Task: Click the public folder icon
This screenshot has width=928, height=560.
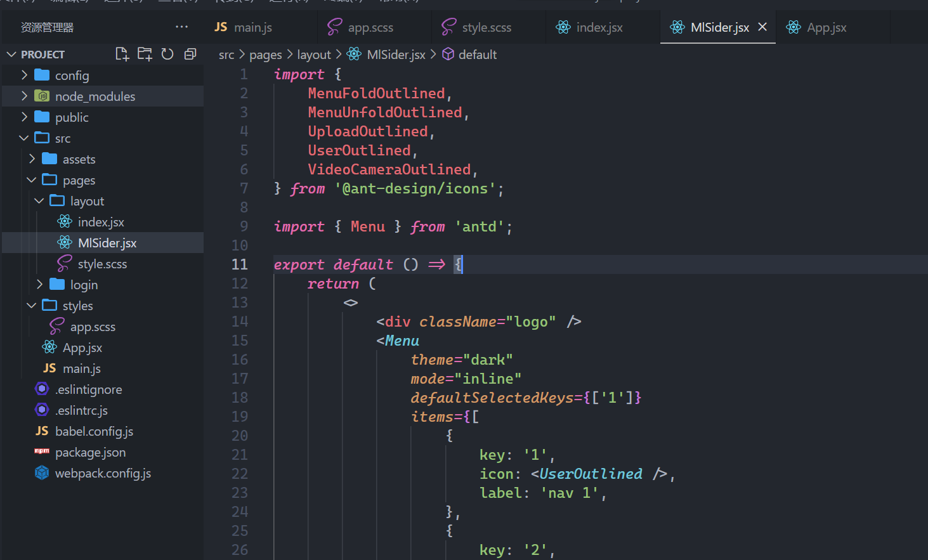Action: [42, 117]
